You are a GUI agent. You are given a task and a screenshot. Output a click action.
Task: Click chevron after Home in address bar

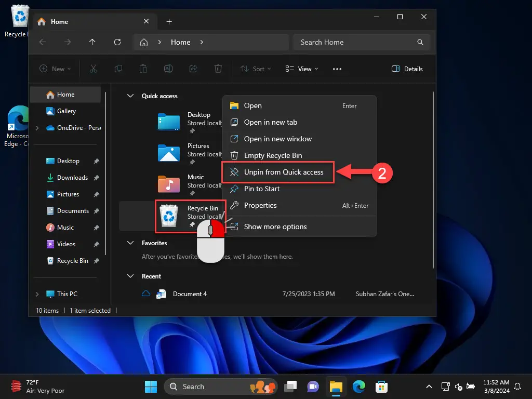click(202, 42)
